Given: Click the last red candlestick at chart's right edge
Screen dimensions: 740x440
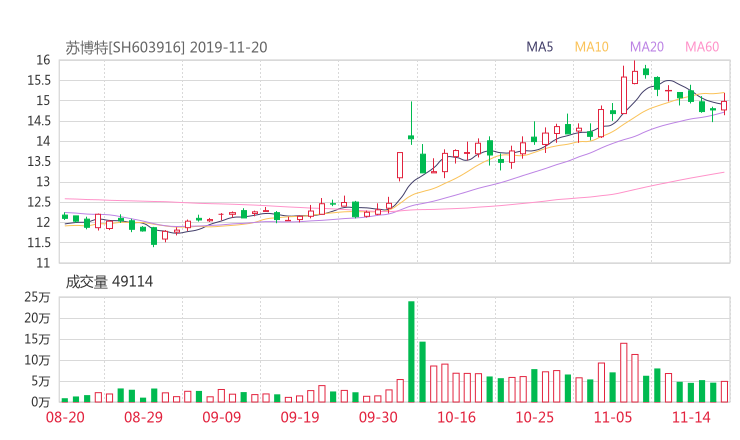Looking at the screenshot, I should click(724, 105).
